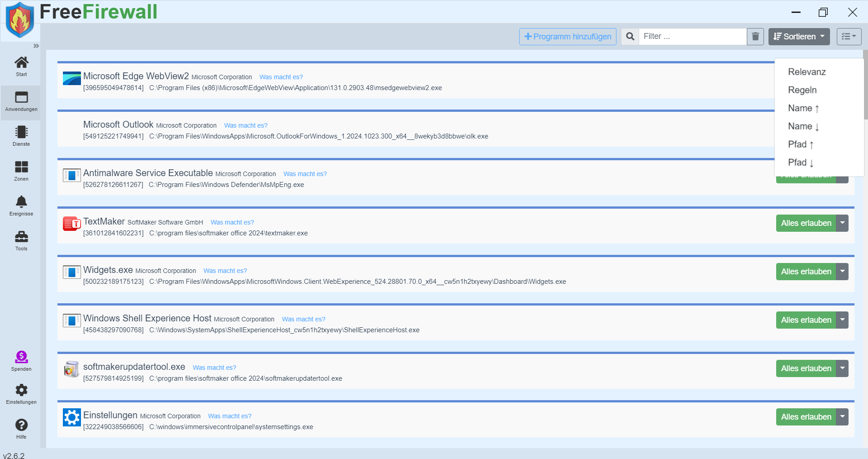Open 'Was macht es?' for Microsoft Edge WebView2

point(281,77)
